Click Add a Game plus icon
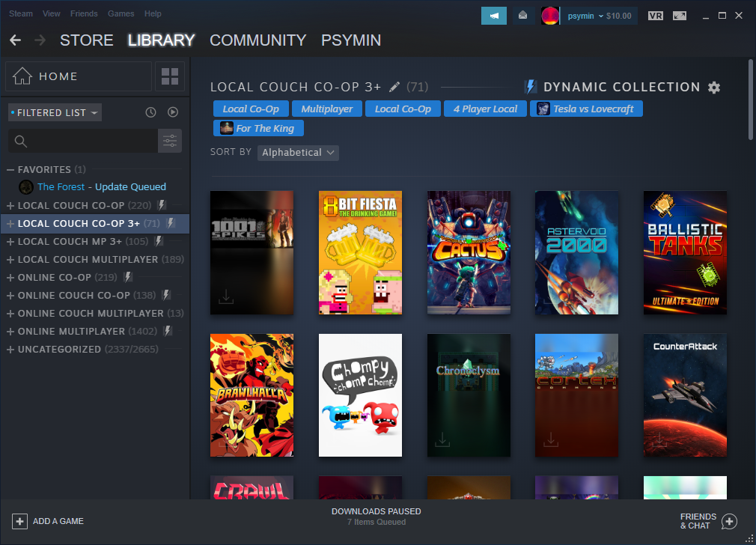Viewport: 756px width, 545px height. (x=19, y=521)
